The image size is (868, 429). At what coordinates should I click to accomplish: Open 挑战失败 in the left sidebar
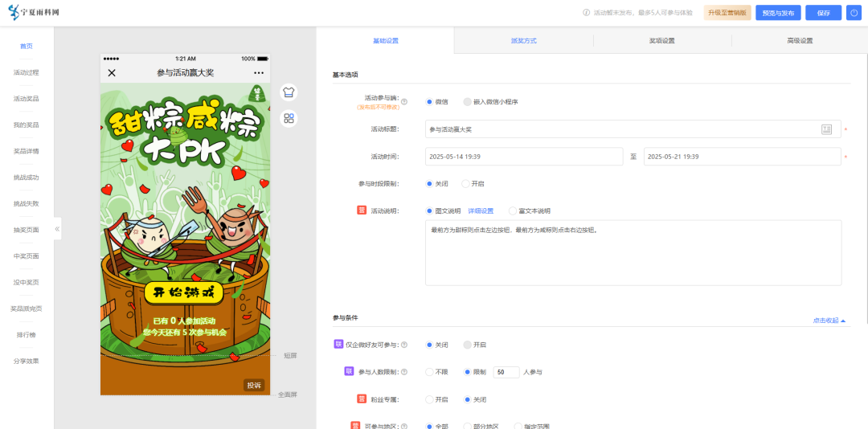click(27, 204)
